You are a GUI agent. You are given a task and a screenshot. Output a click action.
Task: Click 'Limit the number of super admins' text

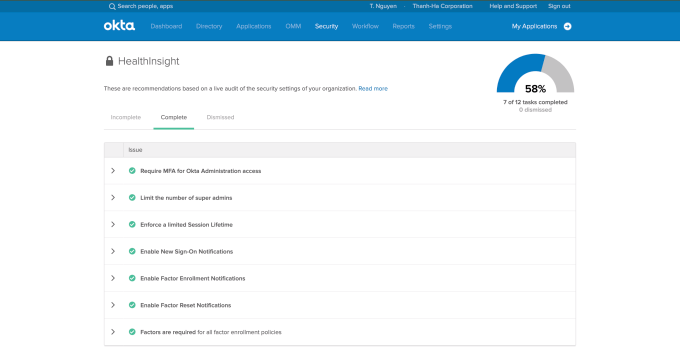point(186,198)
